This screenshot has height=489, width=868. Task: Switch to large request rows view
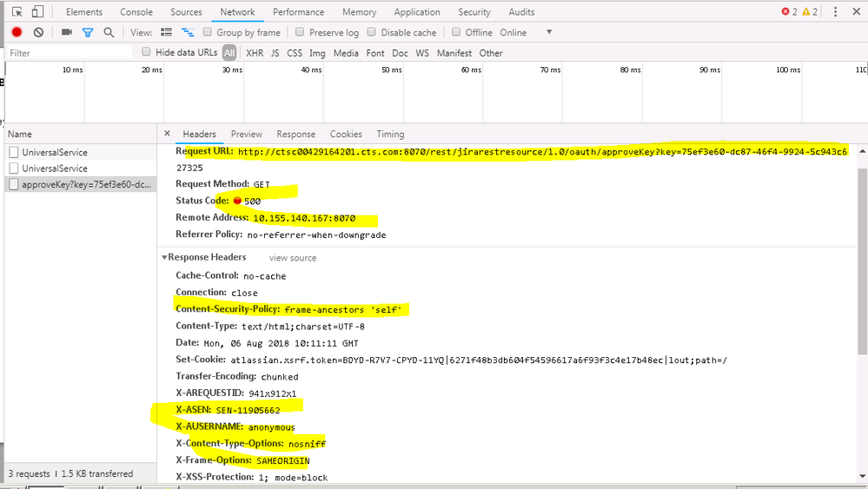[x=166, y=32]
